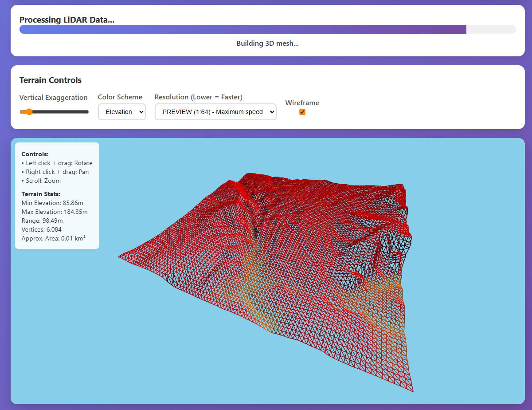The width and height of the screenshot is (532, 410).
Task: Click the Vertical Exaggeration slider handle
Action: click(x=29, y=112)
